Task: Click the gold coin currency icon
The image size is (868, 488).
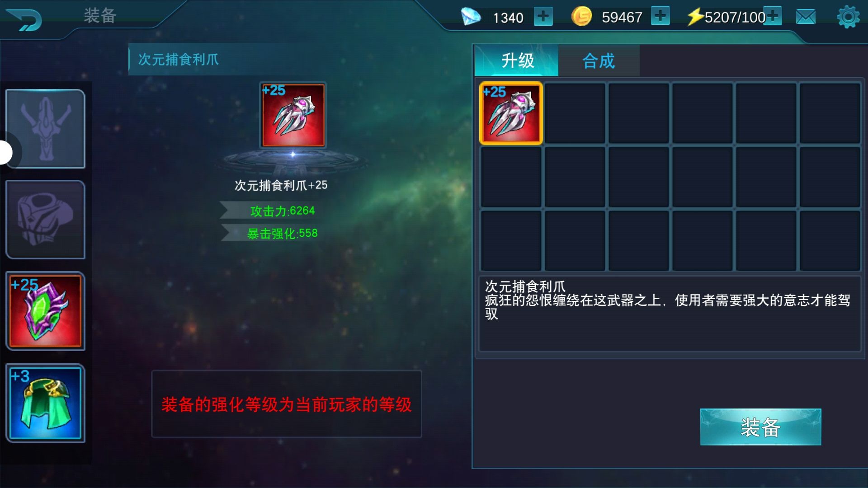Action: (x=581, y=16)
